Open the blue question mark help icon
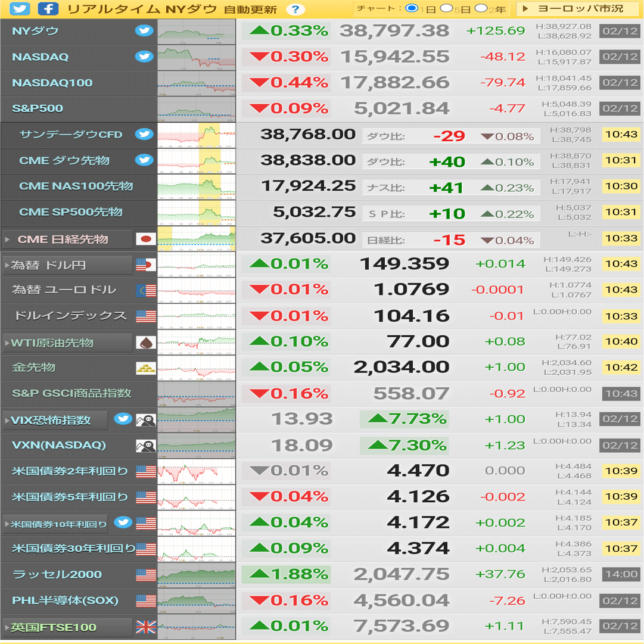The image size is (644, 644). coord(295,10)
